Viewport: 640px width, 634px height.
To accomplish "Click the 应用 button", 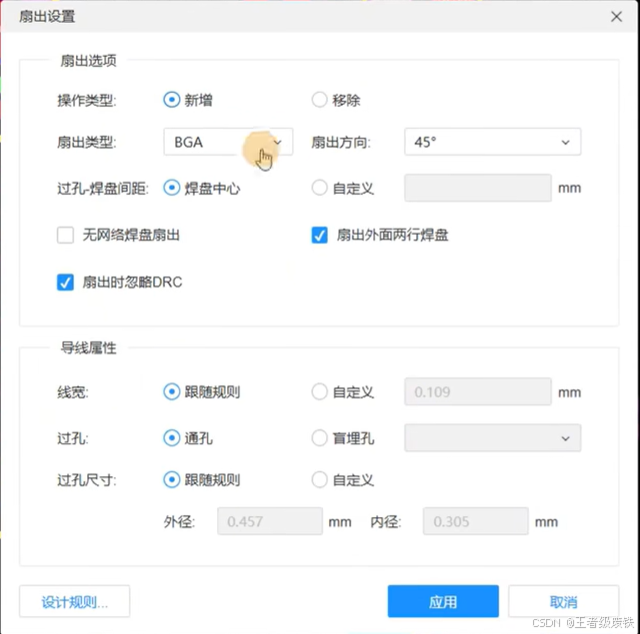I will (x=443, y=601).
